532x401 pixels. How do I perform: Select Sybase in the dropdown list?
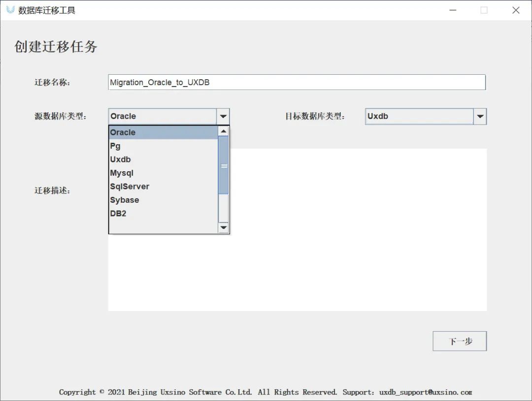(x=163, y=200)
